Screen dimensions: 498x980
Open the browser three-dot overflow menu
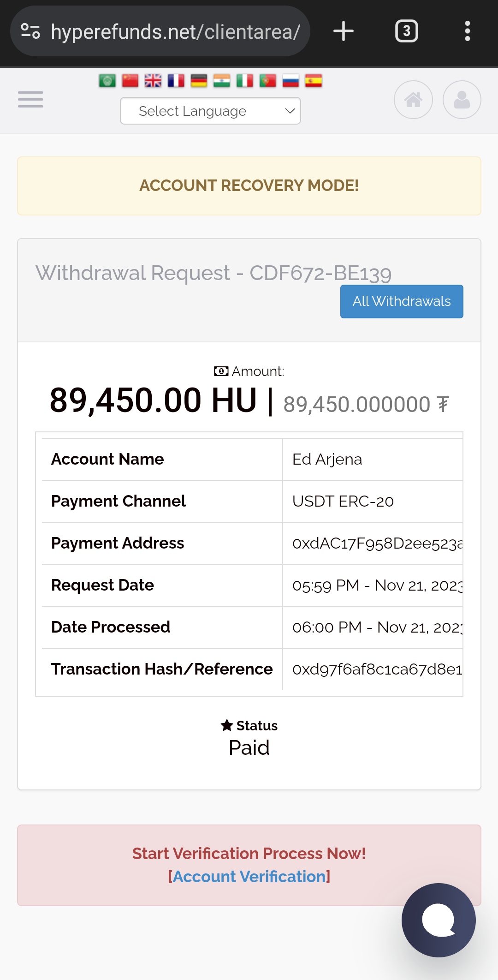[467, 31]
